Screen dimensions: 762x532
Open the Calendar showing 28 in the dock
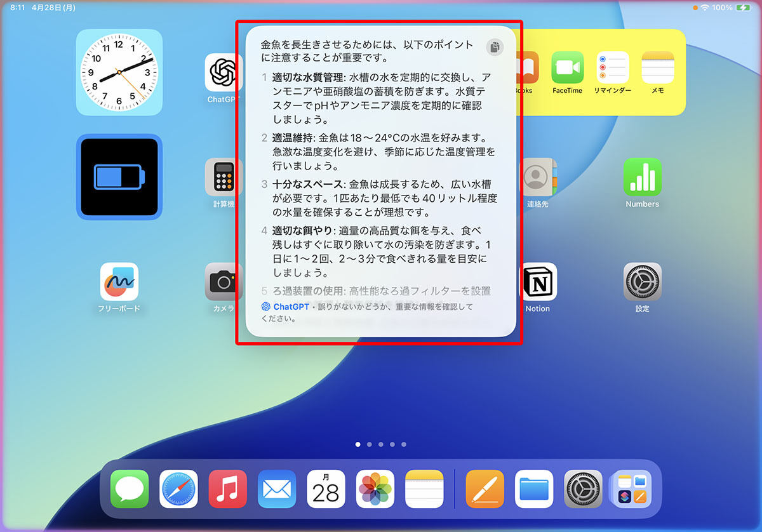click(x=326, y=489)
